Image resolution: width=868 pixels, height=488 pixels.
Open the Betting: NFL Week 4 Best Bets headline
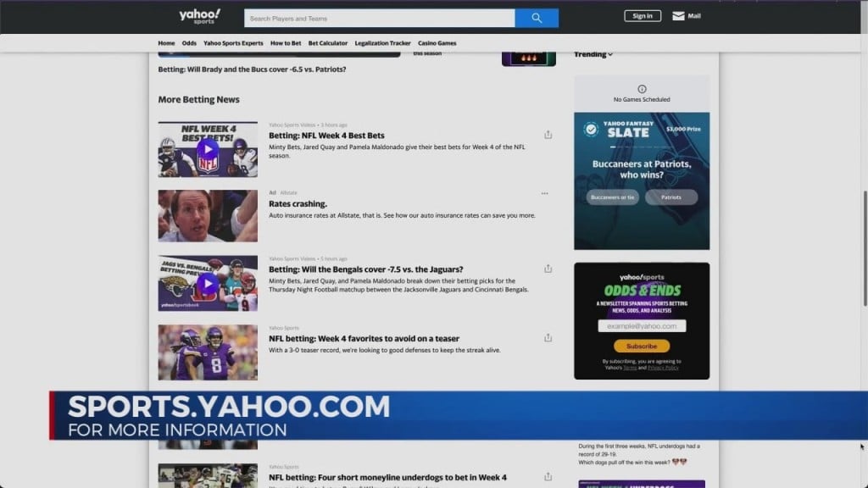point(326,135)
